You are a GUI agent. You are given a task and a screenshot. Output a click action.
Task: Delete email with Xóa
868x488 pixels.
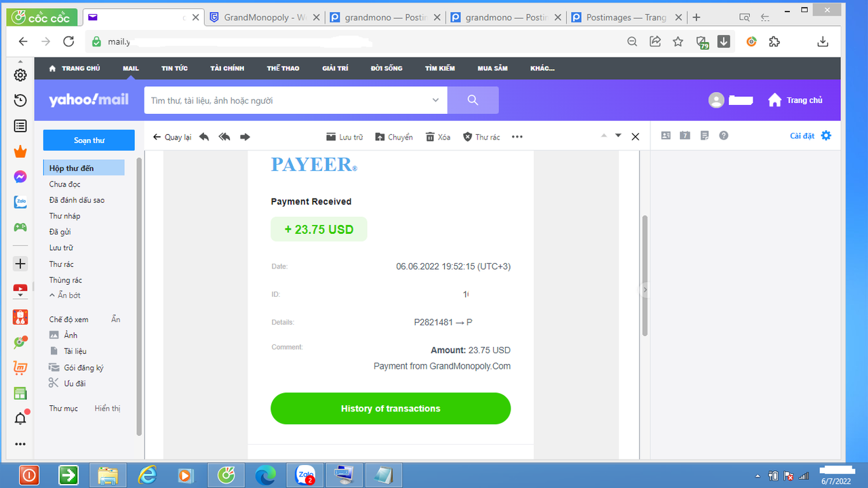[438, 137]
